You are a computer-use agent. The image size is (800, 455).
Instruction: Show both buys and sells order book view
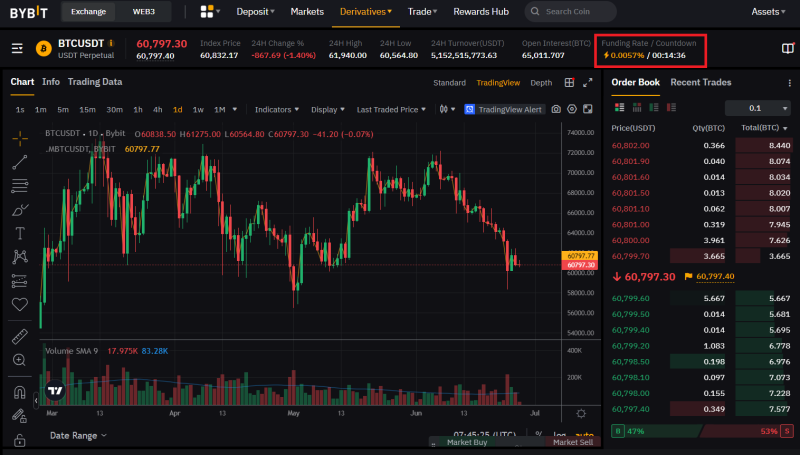(x=619, y=107)
